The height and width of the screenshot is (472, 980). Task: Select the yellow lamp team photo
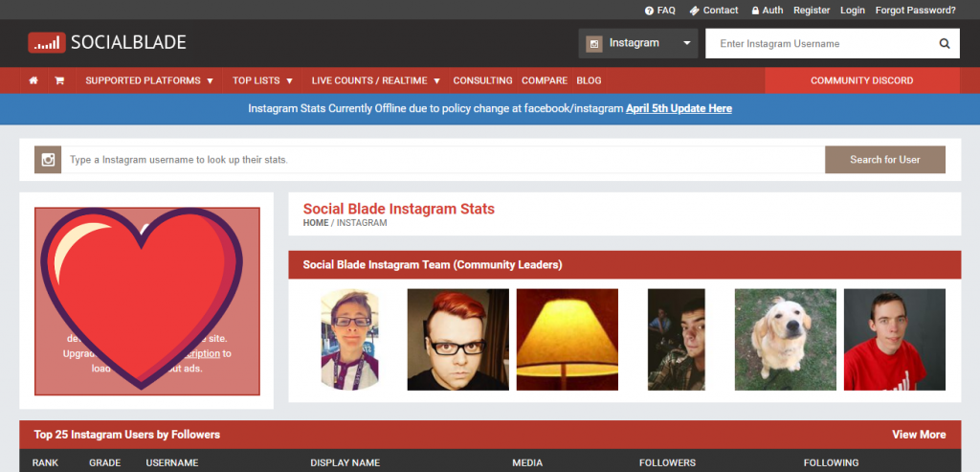[568, 340]
